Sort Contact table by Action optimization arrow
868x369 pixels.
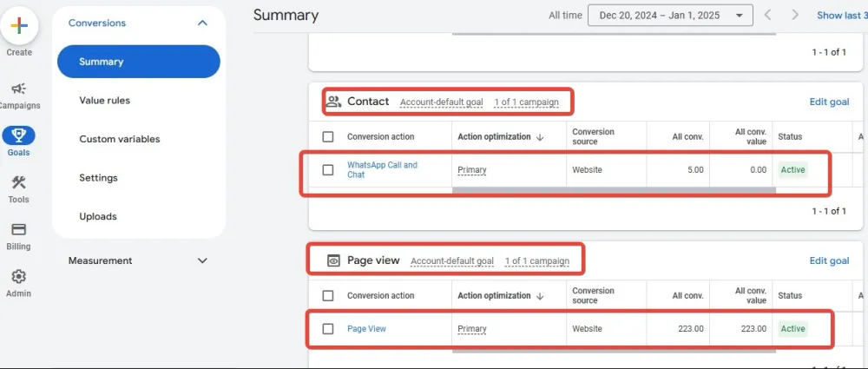pos(540,137)
